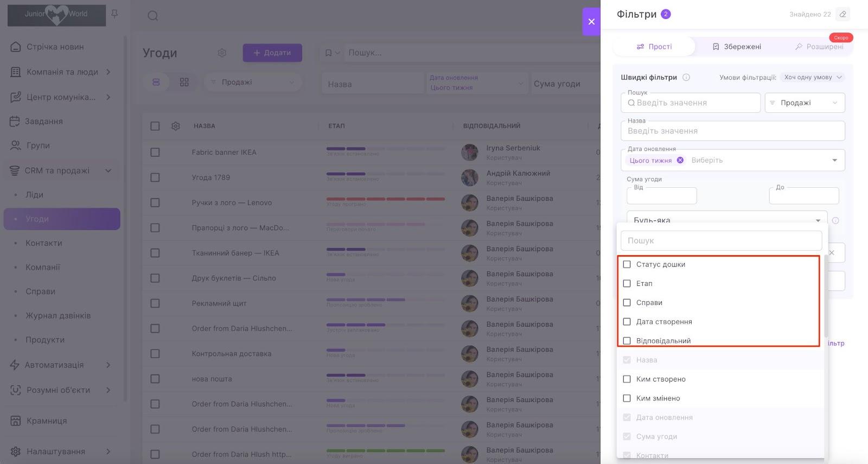The height and width of the screenshot is (464, 868).
Task: Tick the Ким створено checkbox
Action: pos(627,379)
